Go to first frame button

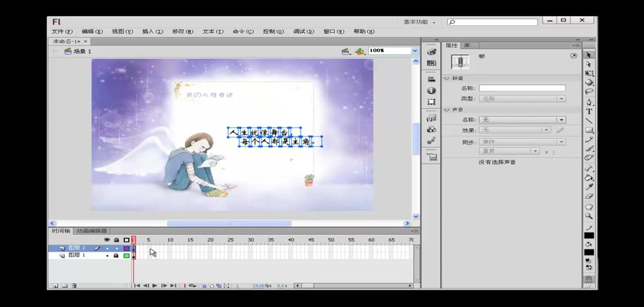(137, 286)
